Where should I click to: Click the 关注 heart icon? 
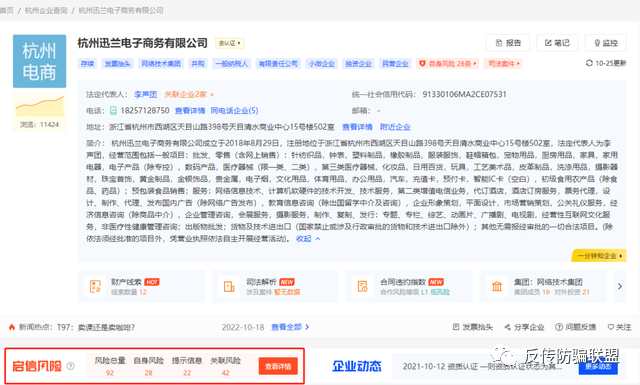point(611,327)
